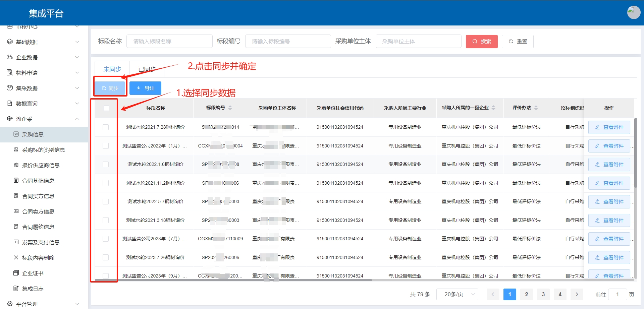Focus the 标段名称 input field
The height and width of the screenshot is (309, 644).
(169, 42)
